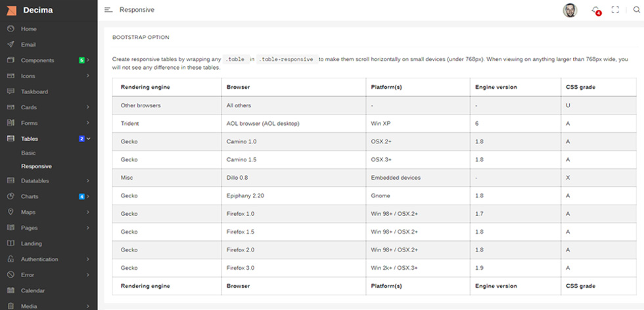Screen dimensions: 644x310
Task: Click the Icons sidebar icon
Action: click(x=11, y=76)
